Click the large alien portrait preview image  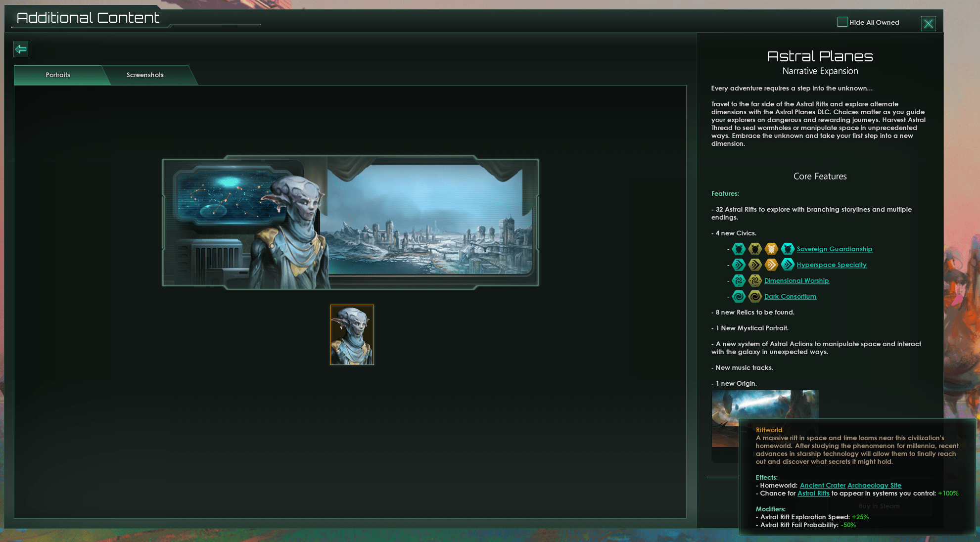click(351, 223)
